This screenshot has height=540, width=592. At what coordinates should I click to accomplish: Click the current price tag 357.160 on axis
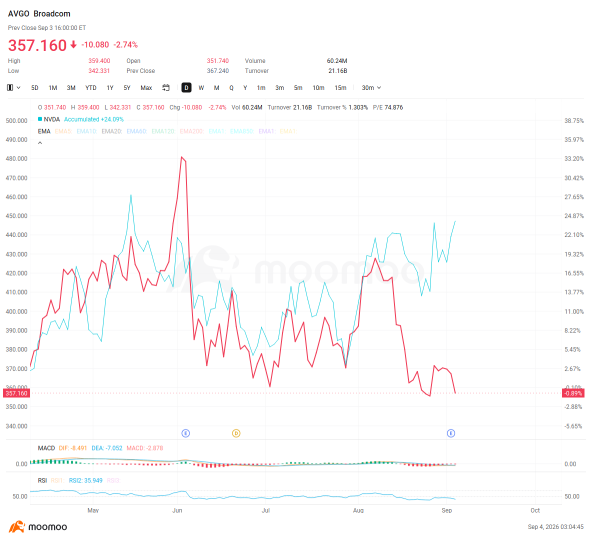16,393
